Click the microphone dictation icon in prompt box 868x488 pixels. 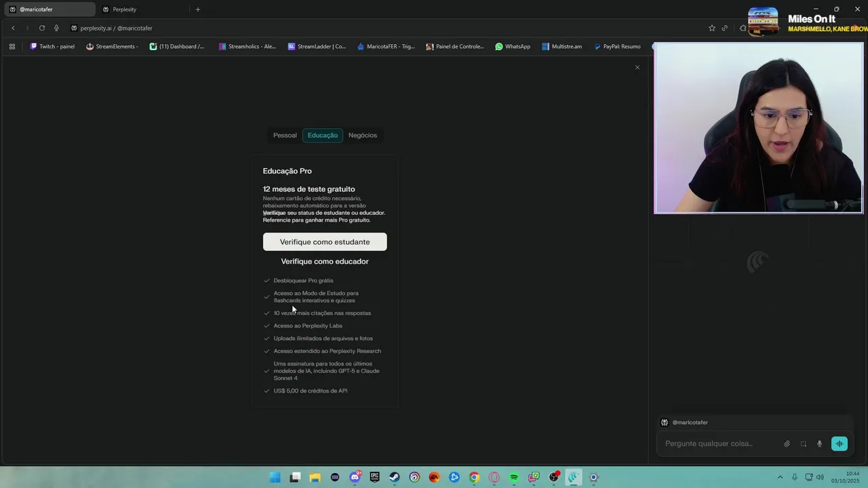point(820,444)
